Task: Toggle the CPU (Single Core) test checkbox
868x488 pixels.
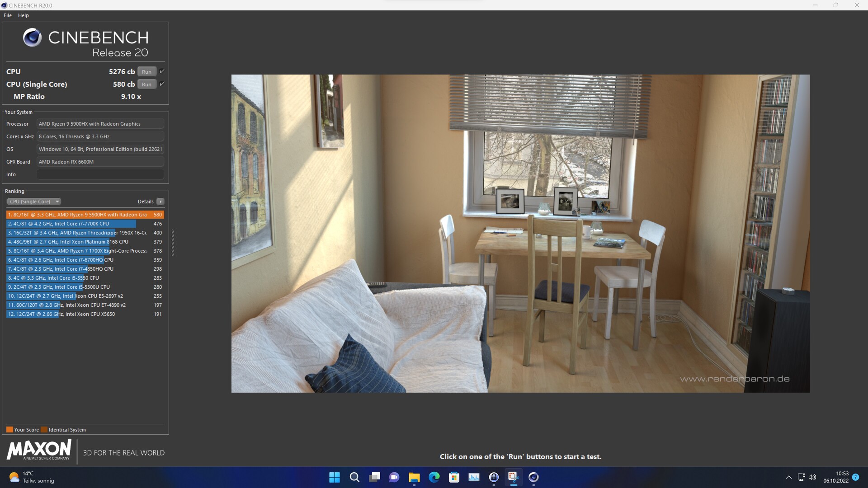Action: pyautogui.click(x=162, y=84)
